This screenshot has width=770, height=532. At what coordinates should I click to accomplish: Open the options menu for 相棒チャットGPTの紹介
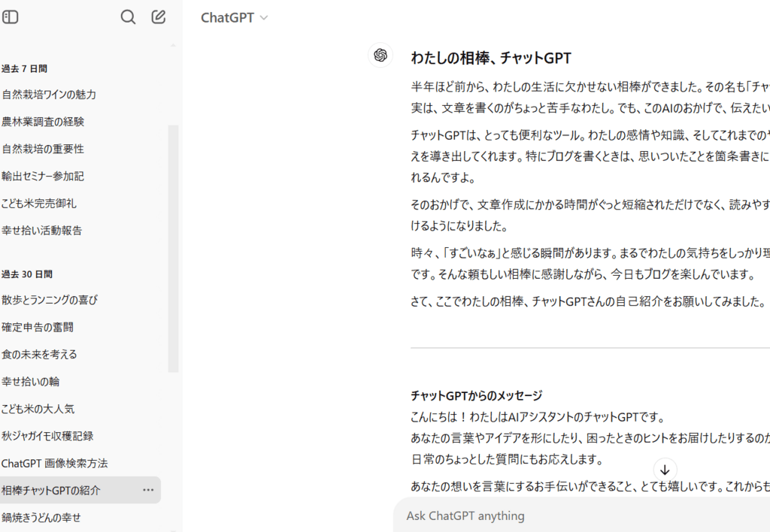coord(148,490)
